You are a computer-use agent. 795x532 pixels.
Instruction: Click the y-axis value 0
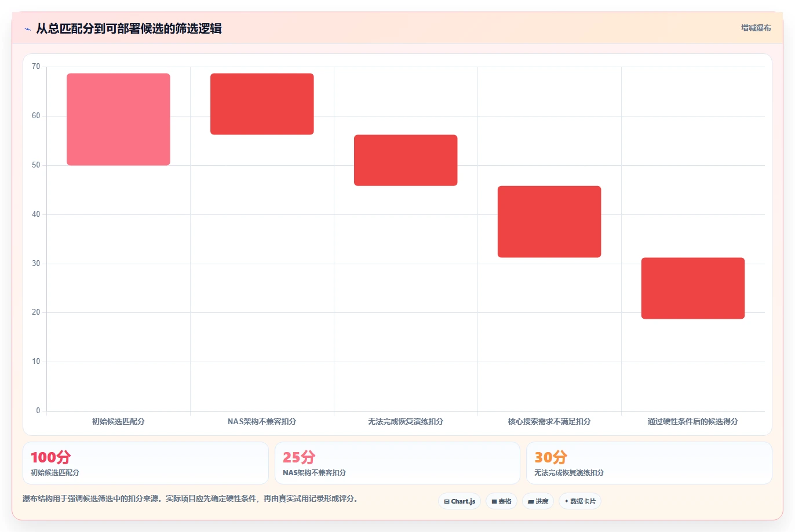coord(38,411)
